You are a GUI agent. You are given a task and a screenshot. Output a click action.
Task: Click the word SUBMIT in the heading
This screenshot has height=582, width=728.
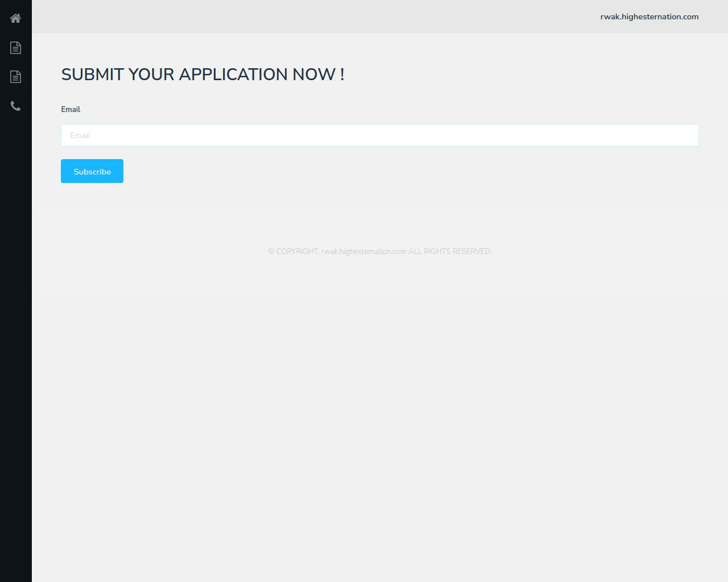click(92, 74)
